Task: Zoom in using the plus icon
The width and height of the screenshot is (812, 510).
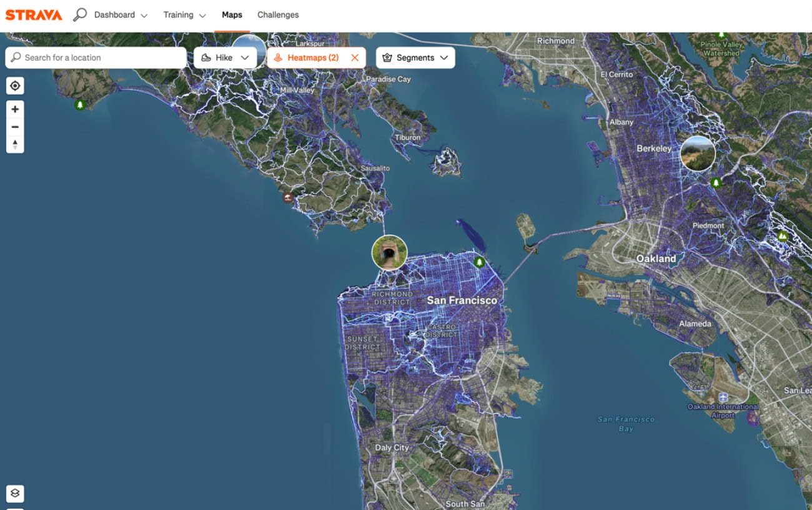Action: 14,109
